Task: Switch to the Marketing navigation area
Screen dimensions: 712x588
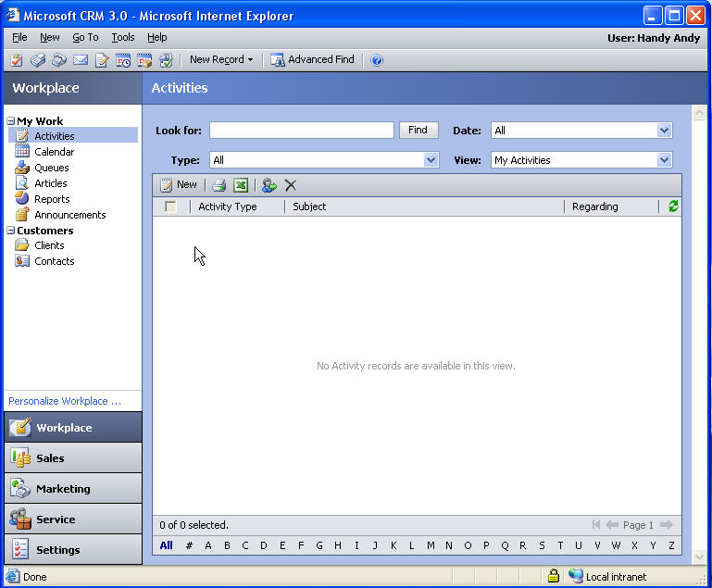Action: pos(73,488)
